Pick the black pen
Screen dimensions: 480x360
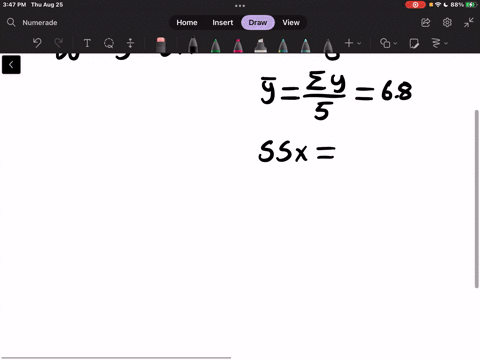[193, 45]
